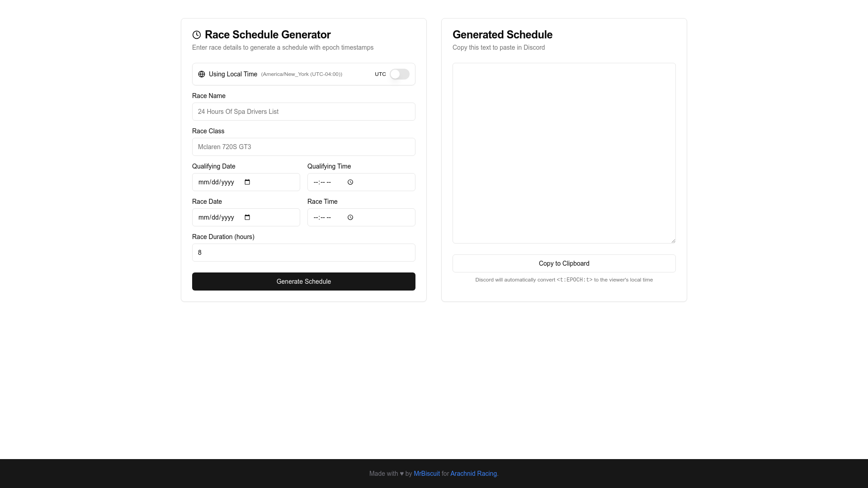Click the UTC label next to the switch

click(x=380, y=74)
